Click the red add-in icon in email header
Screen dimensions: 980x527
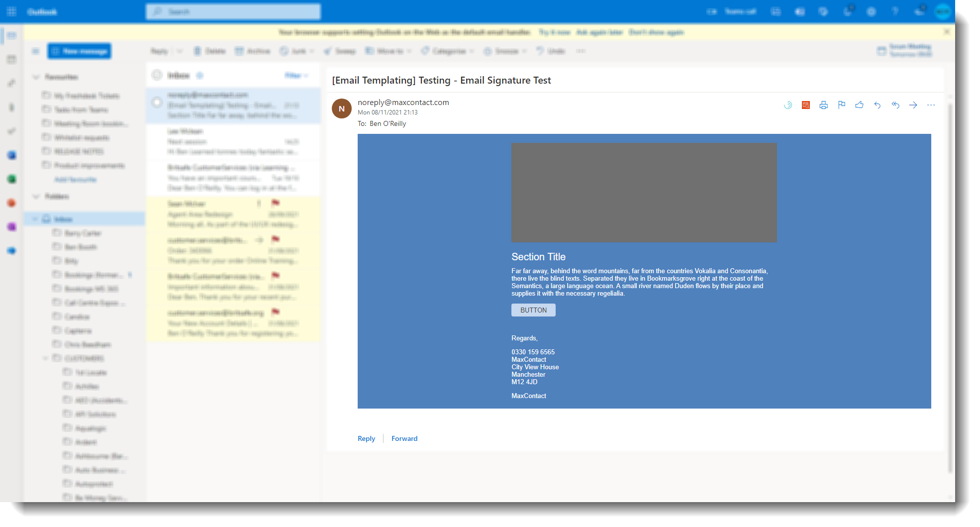806,105
